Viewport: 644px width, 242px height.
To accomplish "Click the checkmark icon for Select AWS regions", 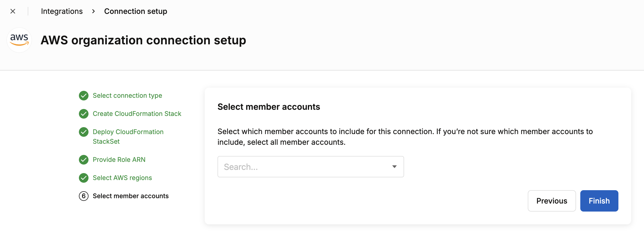I will pyautogui.click(x=84, y=178).
